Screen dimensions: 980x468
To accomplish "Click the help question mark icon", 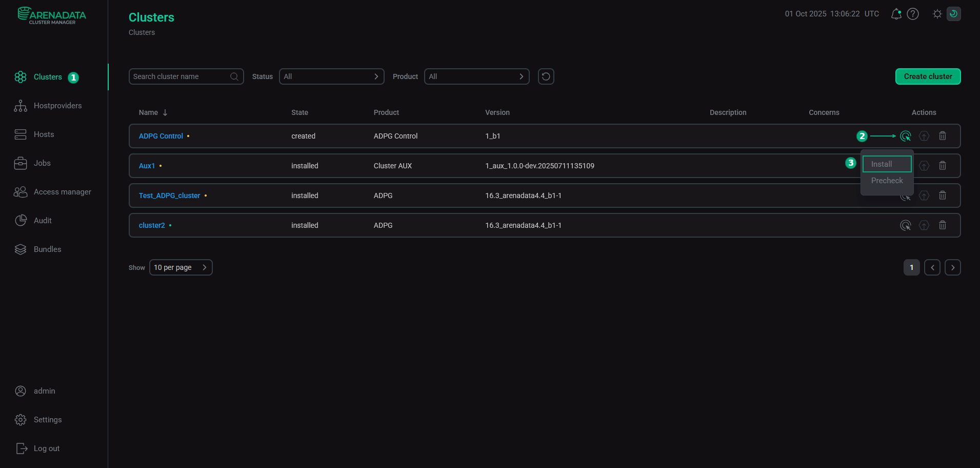I will pyautogui.click(x=913, y=14).
